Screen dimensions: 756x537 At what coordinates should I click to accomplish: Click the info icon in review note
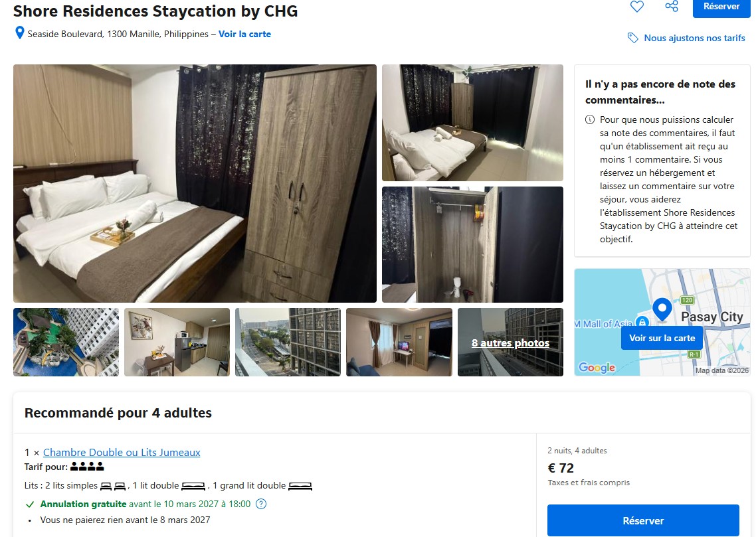[590, 119]
